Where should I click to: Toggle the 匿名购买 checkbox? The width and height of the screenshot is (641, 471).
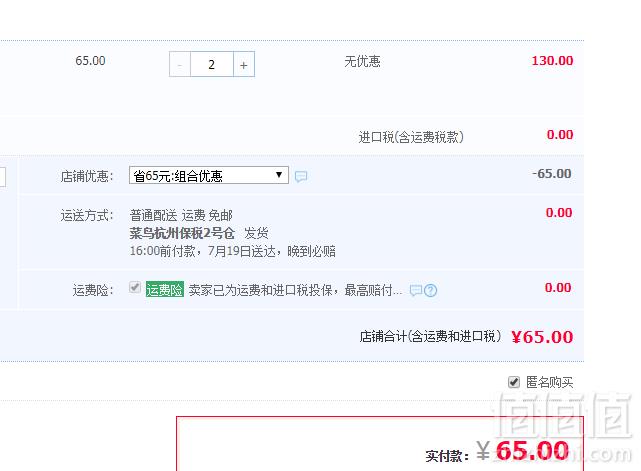(x=514, y=382)
